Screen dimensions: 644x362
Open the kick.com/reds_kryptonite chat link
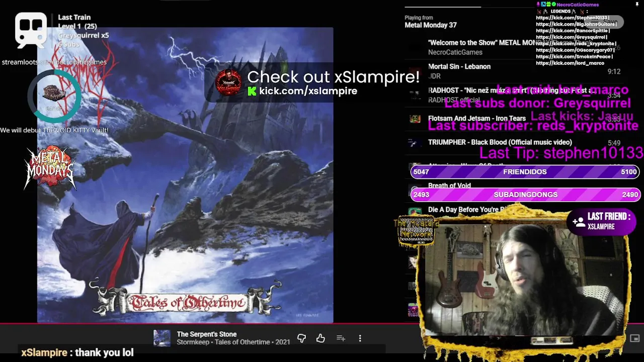point(576,44)
